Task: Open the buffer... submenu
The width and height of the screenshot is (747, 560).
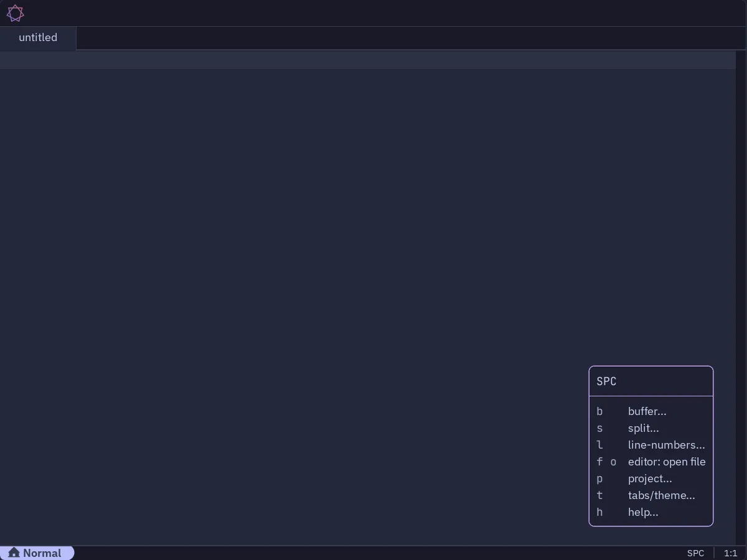Action: 647,411
